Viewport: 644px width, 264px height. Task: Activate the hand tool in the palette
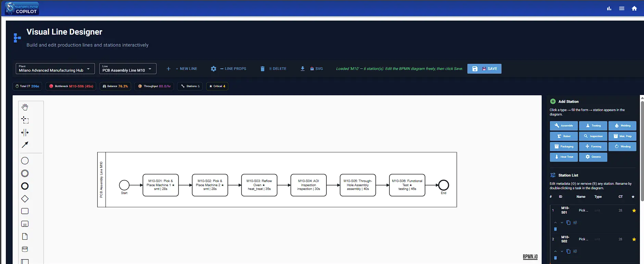pos(25,107)
